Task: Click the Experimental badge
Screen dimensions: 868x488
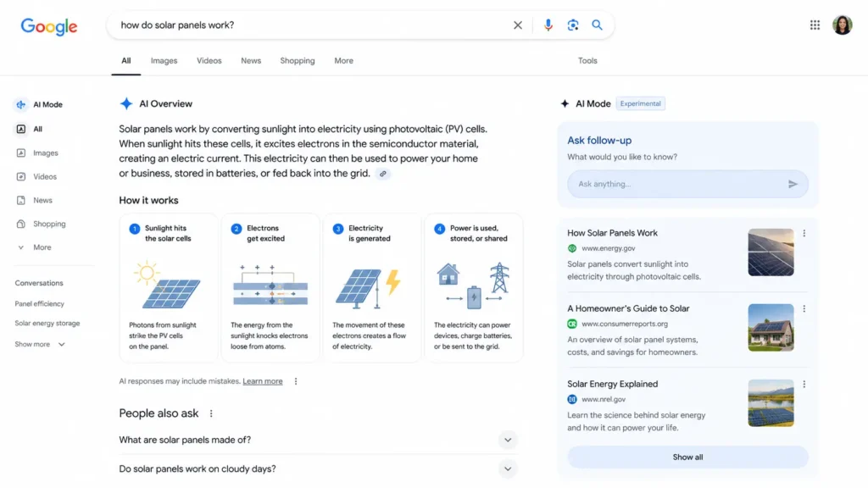Action: click(x=641, y=103)
